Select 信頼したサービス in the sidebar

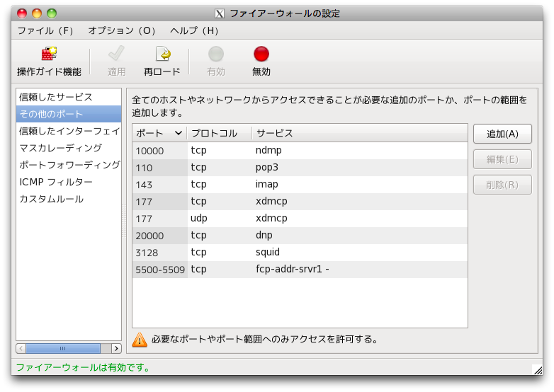click(x=56, y=97)
